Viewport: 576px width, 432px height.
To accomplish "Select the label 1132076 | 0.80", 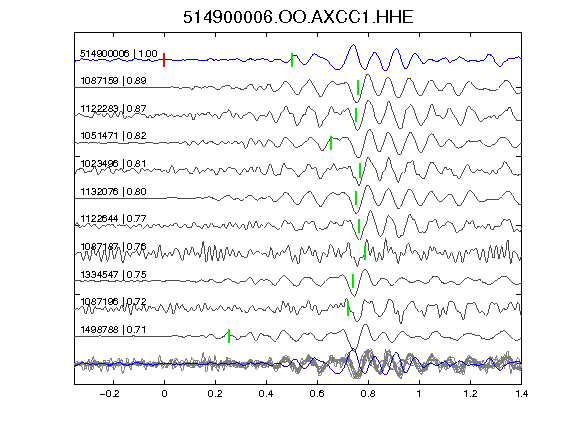I will [x=113, y=192].
